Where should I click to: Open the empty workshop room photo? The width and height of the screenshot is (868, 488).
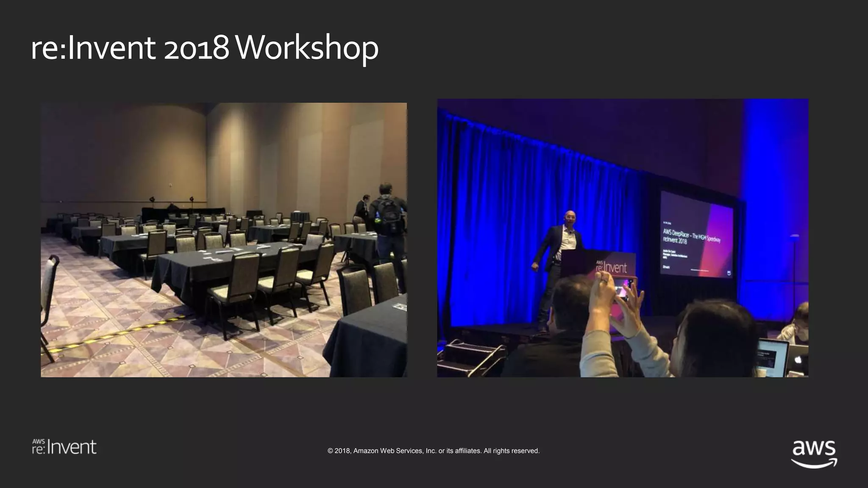click(x=224, y=240)
